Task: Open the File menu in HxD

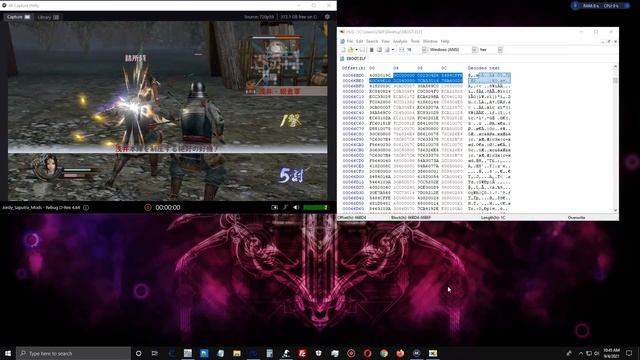Action: click(x=349, y=41)
